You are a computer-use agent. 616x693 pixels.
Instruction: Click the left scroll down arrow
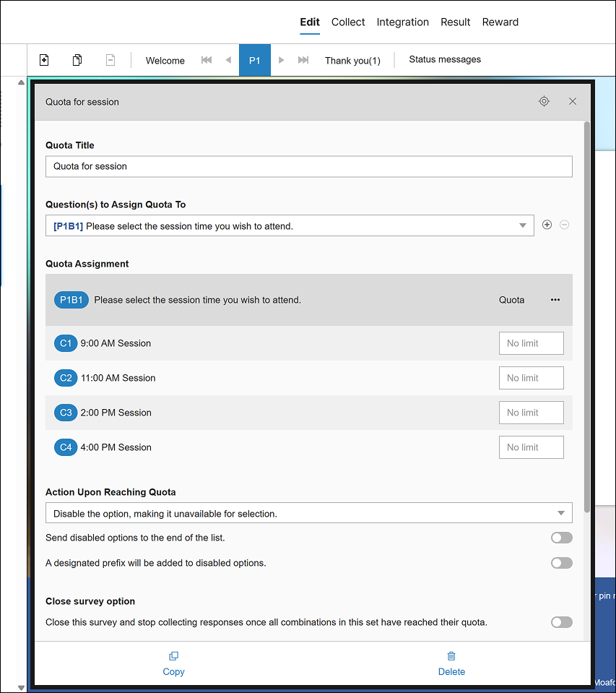pyautogui.click(x=21, y=688)
